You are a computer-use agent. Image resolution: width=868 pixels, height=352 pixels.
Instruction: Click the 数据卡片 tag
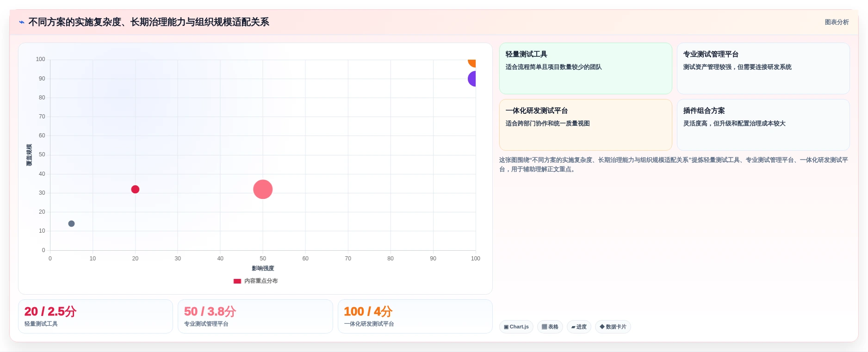(613, 327)
